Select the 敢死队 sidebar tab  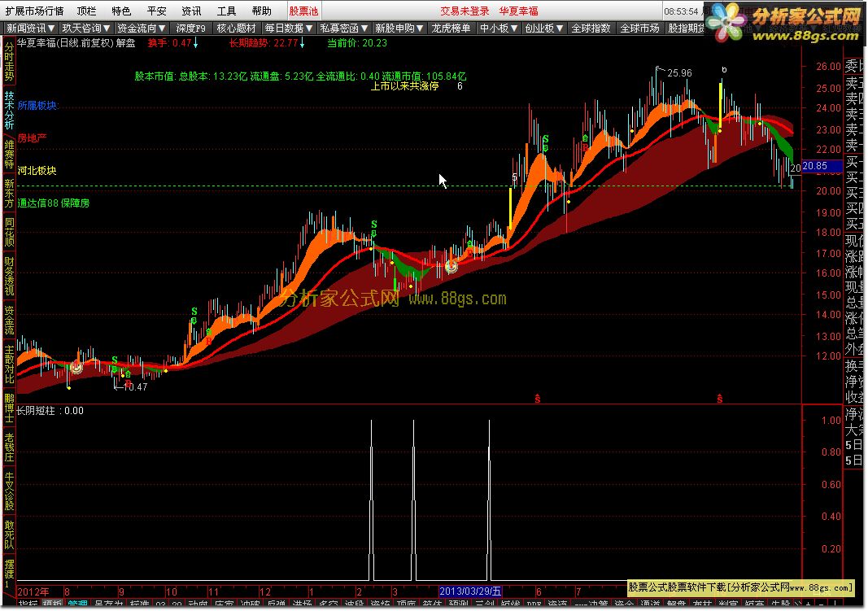point(9,535)
